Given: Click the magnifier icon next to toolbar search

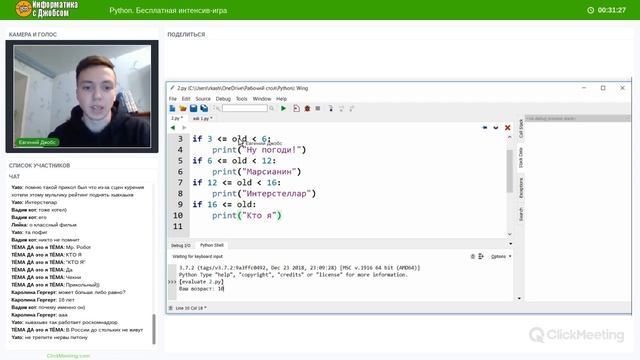Looking at the screenshot, I should tap(271, 108).
